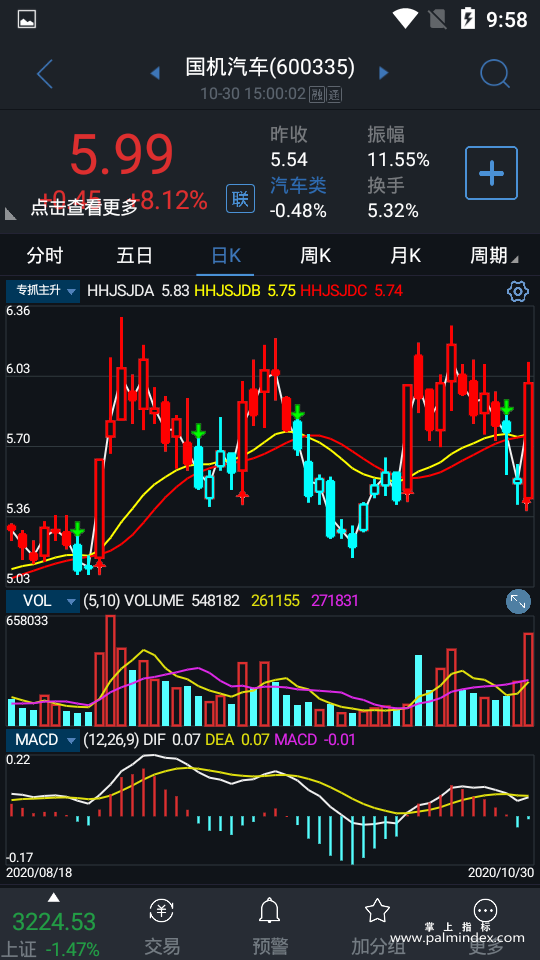Open the MACD indicator dropdown

[x=43, y=740]
